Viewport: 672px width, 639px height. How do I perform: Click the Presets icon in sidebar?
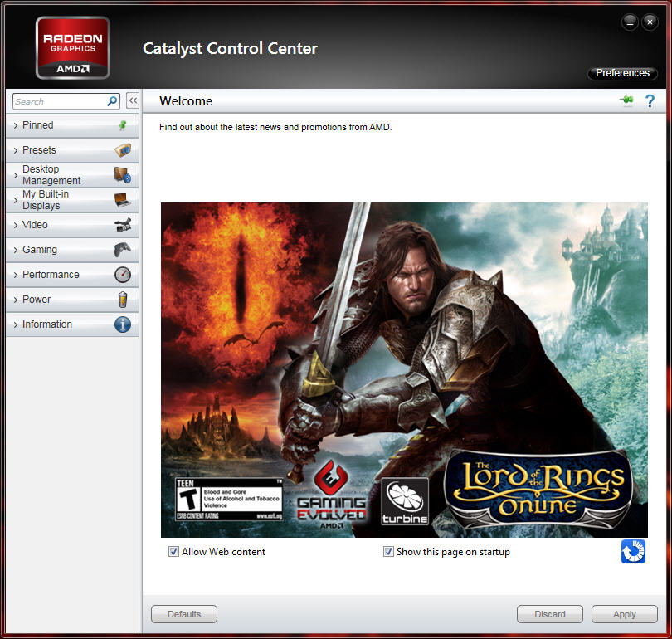click(x=123, y=150)
